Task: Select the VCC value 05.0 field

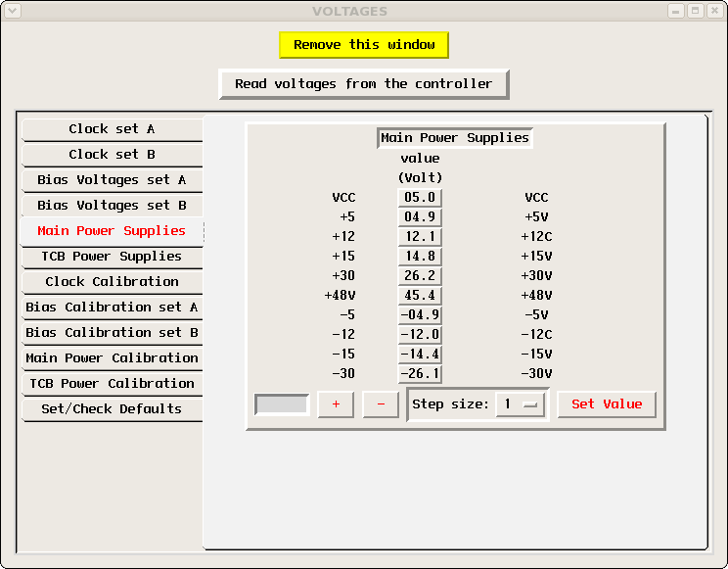Action: tap(420, 198)
